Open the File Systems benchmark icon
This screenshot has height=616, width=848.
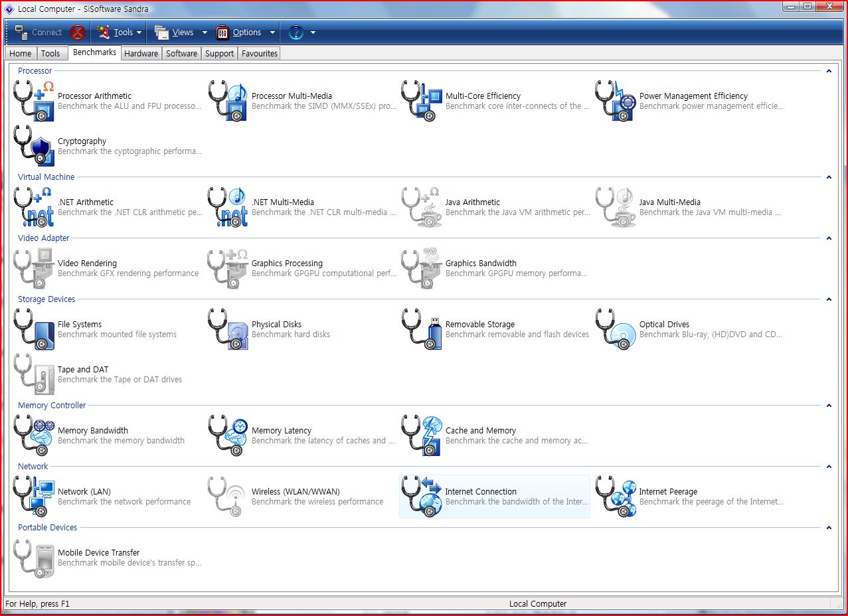click(x=34, y=329)
